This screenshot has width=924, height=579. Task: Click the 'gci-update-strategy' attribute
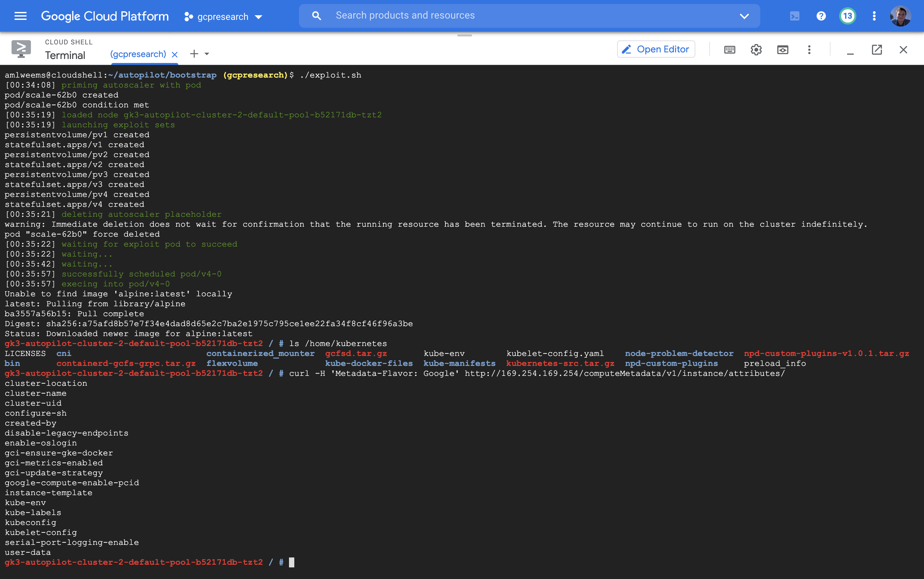click(54, 473)
